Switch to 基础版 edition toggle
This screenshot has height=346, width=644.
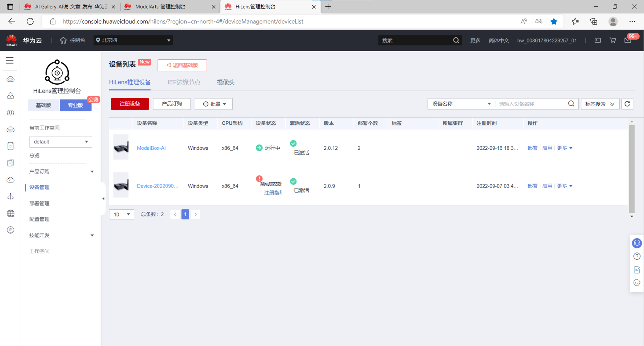click(x=43, y=105)
